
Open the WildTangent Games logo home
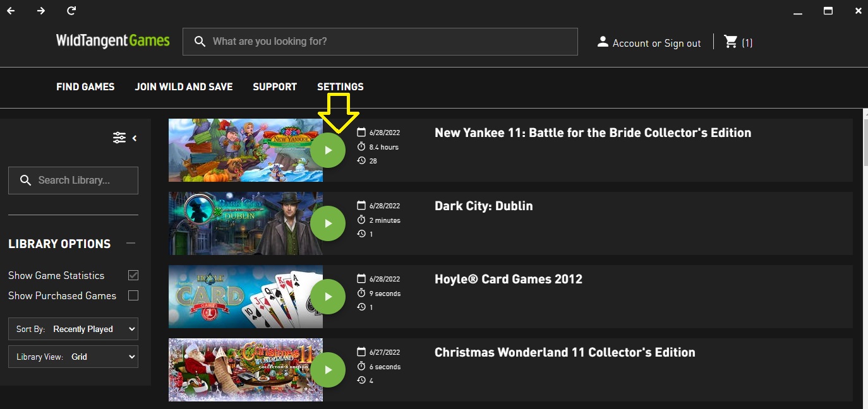point(113,41)
